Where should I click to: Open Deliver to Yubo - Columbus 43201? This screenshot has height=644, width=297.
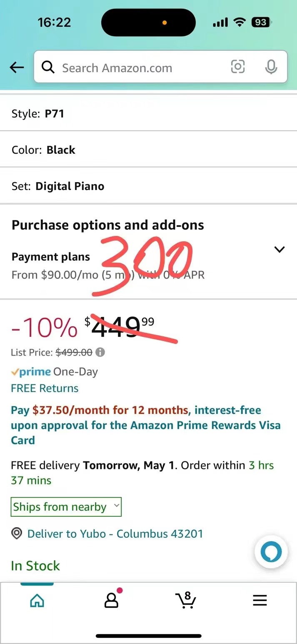click(115, 534)
